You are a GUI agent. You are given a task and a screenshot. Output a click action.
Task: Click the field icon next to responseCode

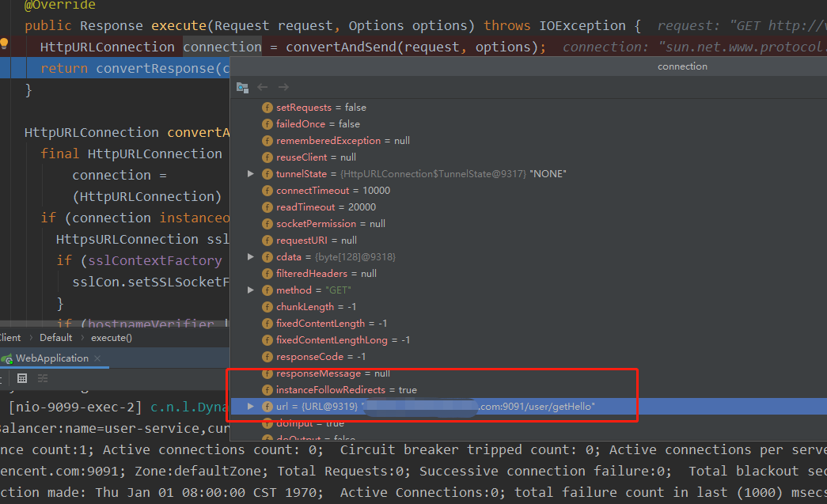[x=267, y=357]
